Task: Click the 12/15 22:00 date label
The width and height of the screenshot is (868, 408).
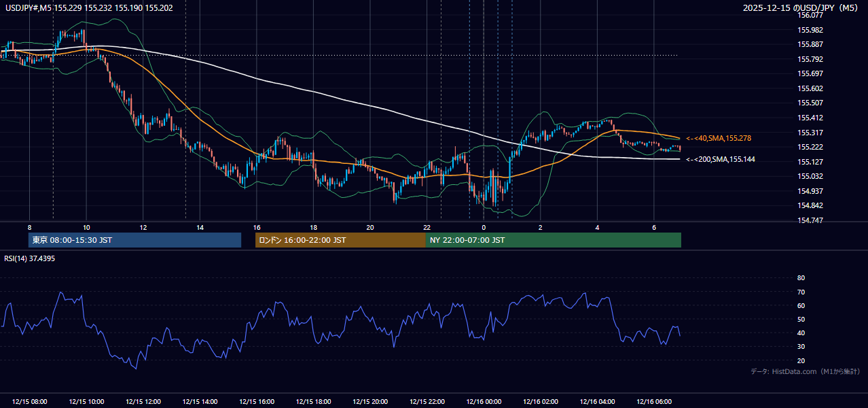Action: click(427, 402)
